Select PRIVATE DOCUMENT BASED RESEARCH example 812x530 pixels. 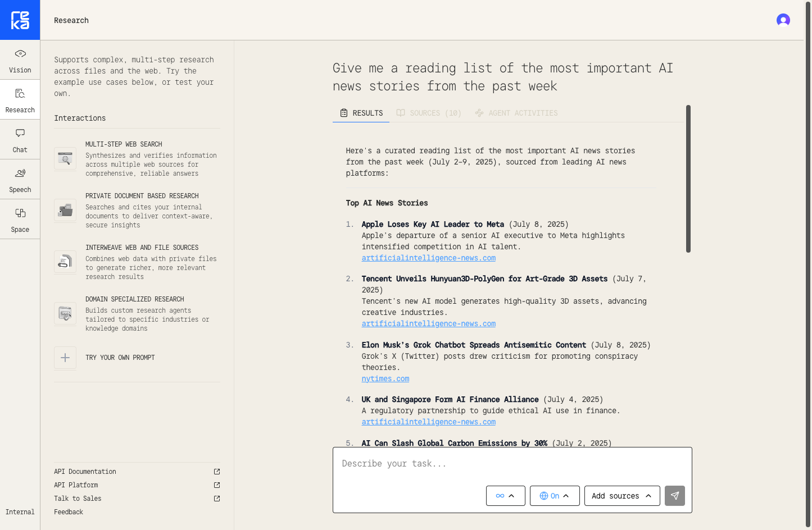pyautogui.click(x=137, y=211)
